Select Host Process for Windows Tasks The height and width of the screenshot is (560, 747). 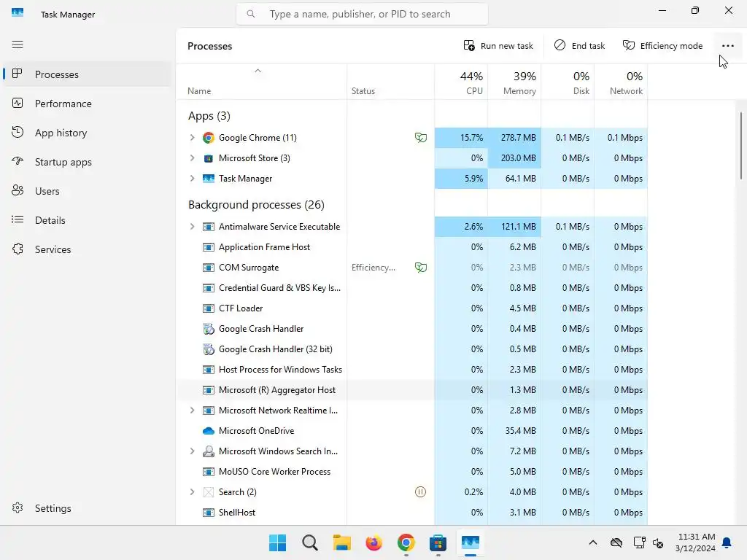(x=411, y=370)
